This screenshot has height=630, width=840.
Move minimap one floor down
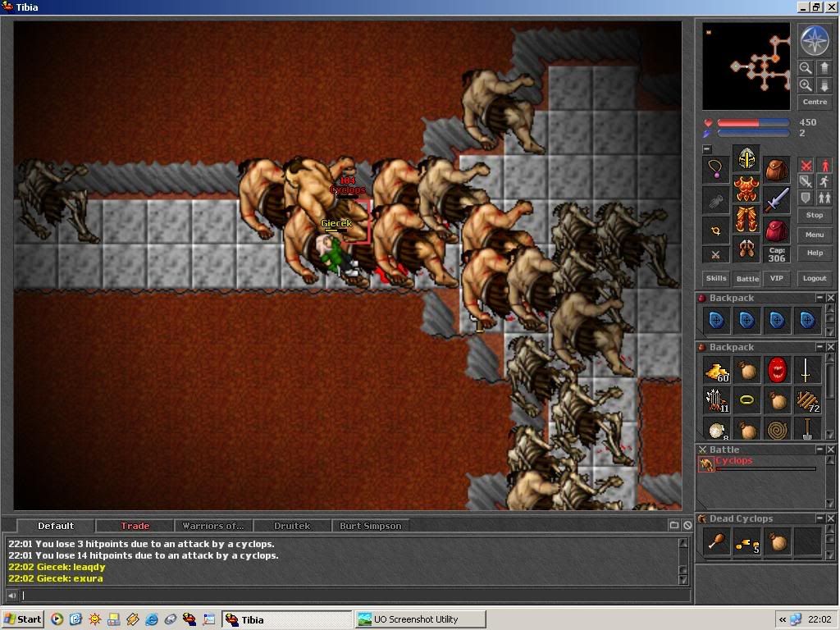click(x=824, y=85)
